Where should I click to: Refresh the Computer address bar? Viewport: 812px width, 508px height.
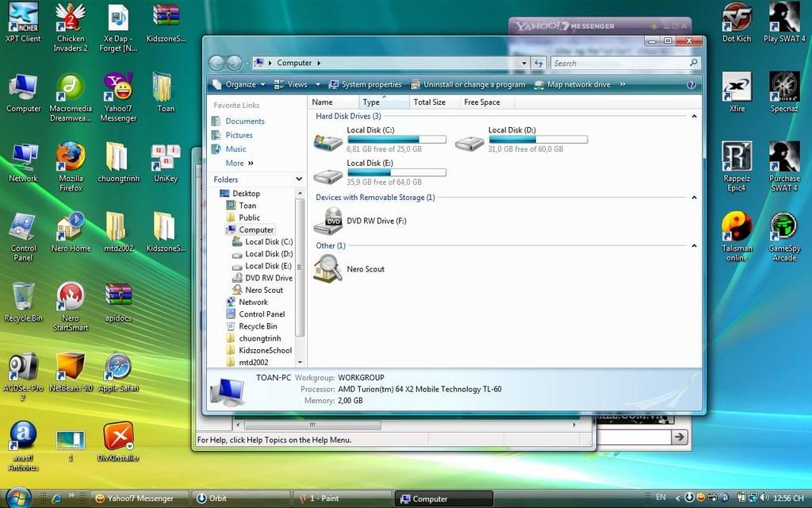pyautogui.click(x=538, y=63)
